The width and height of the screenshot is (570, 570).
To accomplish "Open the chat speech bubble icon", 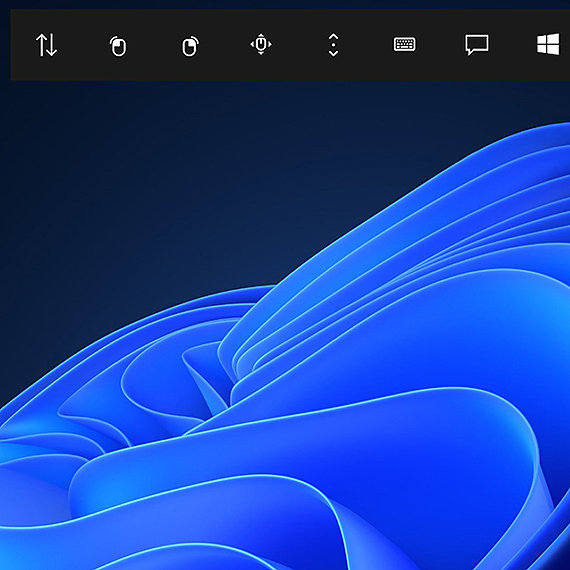I will click(x=477, y=45).
